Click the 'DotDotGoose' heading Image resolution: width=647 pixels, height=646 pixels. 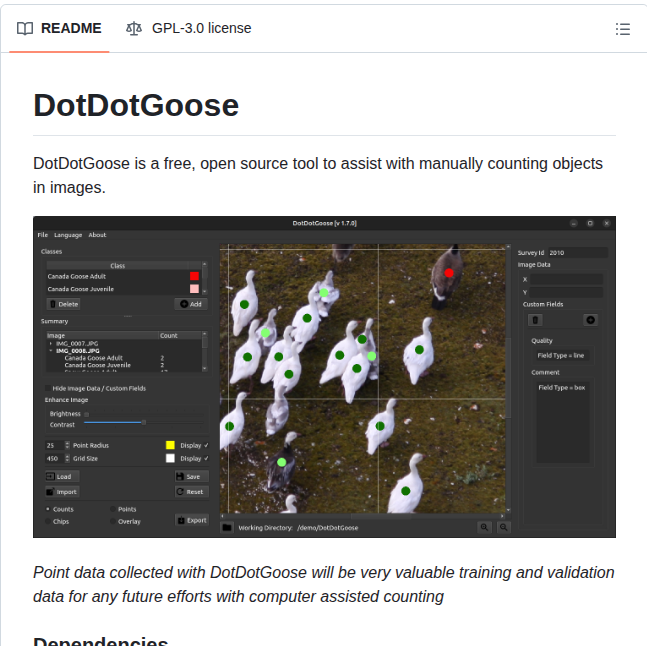pos(136,106)
